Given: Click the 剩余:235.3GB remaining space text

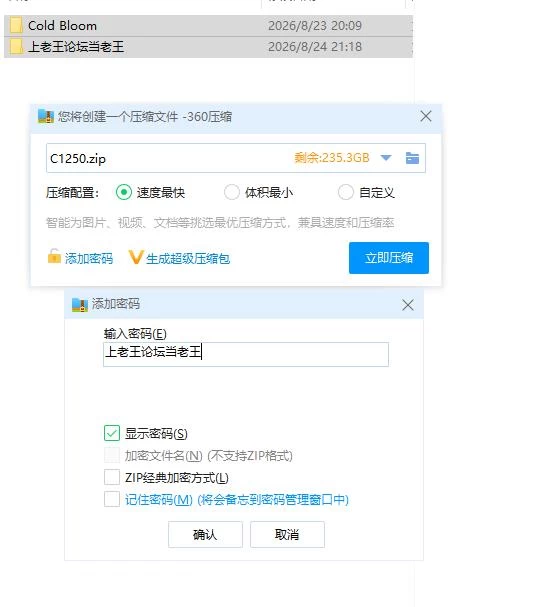Looking at the screenshot, I should click(332, 158).
